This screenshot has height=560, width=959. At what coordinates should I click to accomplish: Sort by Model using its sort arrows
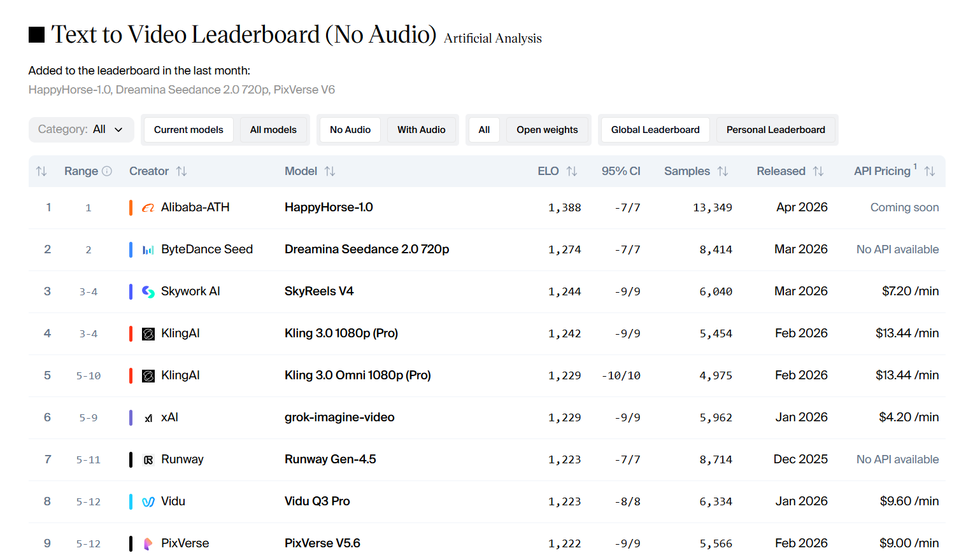[x=330, y=171]
